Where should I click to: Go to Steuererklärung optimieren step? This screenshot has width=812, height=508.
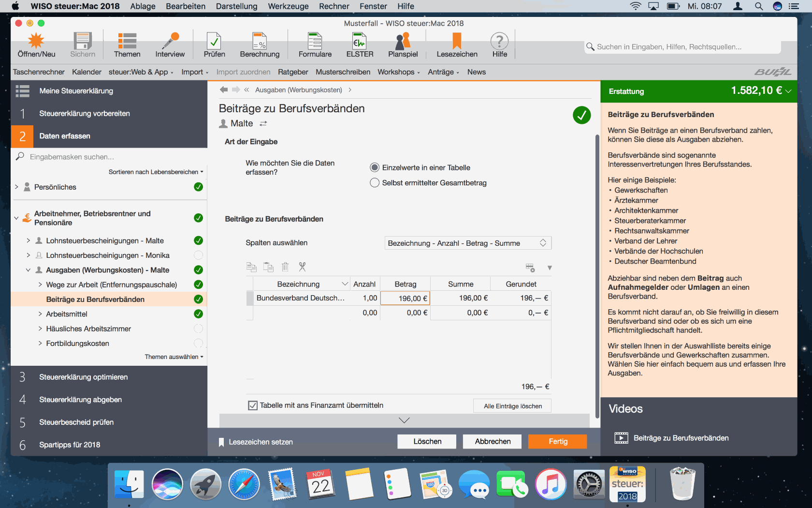click(x=83, y=377)
